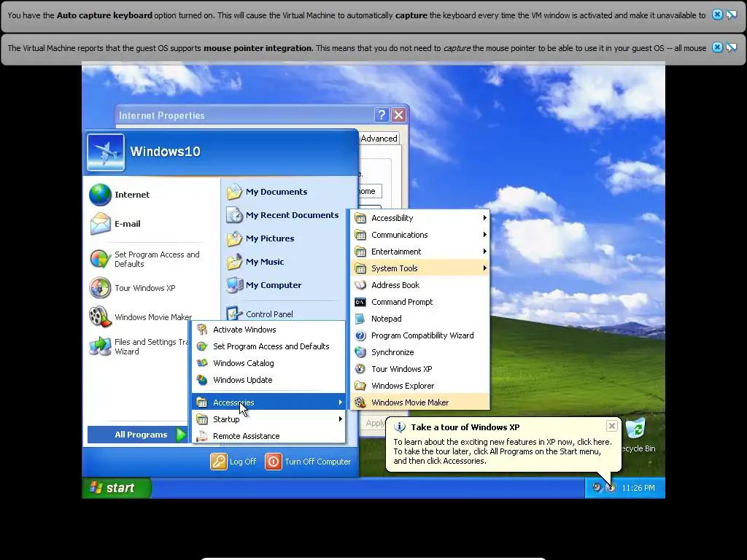Dismiss the Auto capture keyboard notification
Screen dimensions: 747x560
(x=717, y=15)
